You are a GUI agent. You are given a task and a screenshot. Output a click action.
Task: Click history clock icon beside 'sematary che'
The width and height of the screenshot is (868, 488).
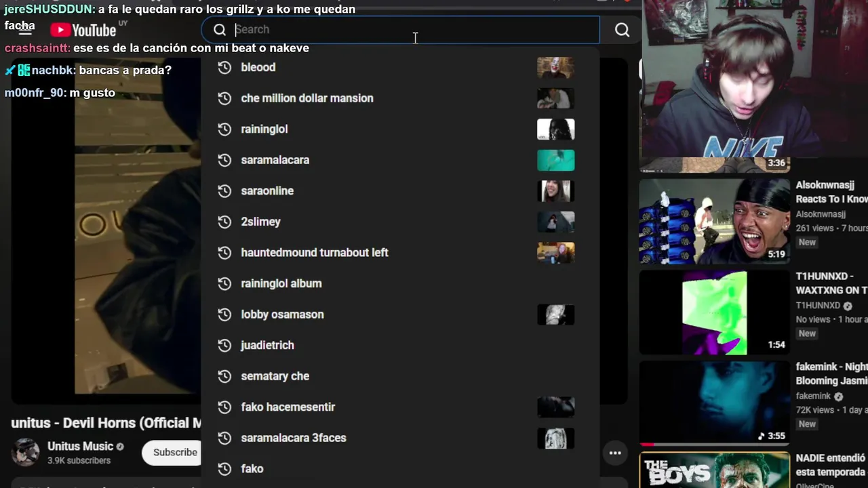(224, 376)
